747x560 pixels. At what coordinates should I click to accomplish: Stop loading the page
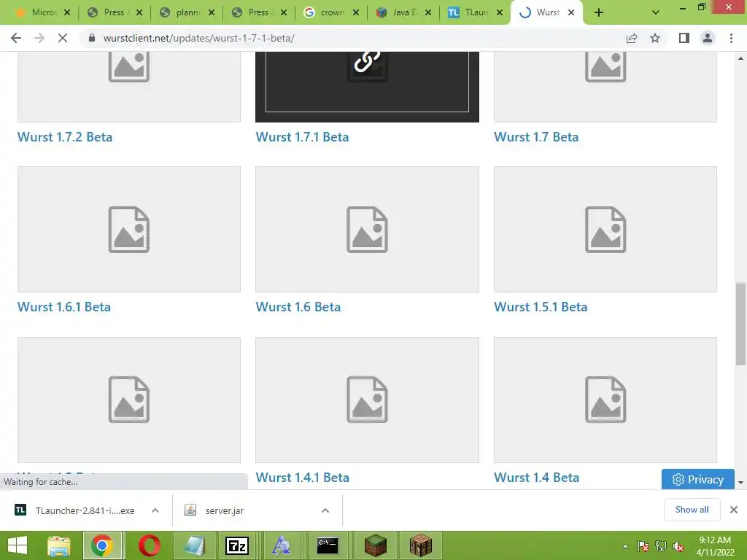pyautogui.click(x=63, y=38)
